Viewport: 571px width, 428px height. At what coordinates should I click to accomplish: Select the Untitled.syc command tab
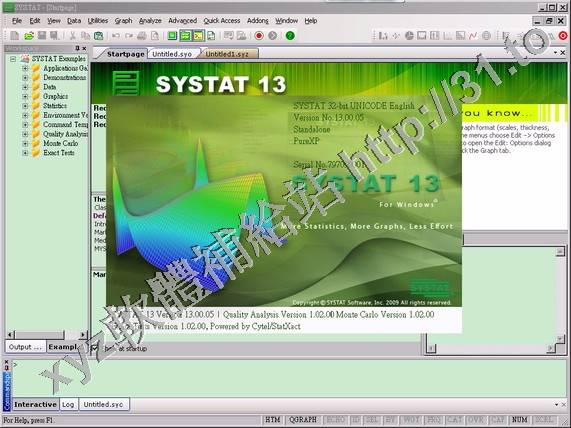coord(103,404)
